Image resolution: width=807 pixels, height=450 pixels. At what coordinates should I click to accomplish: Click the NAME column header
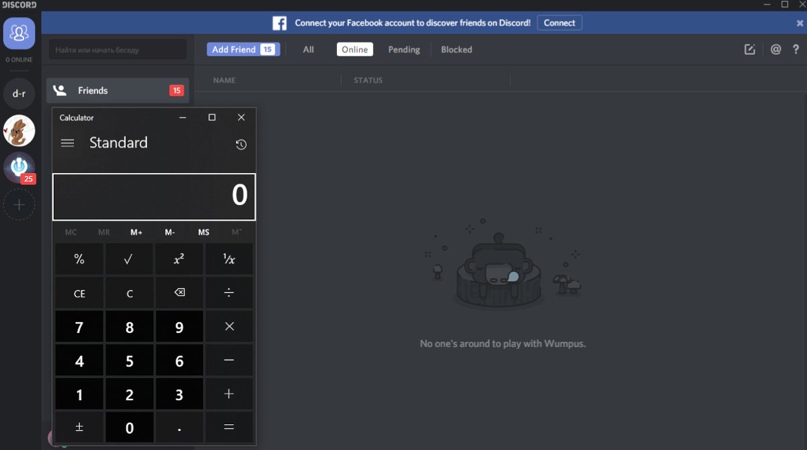point(224,80)
